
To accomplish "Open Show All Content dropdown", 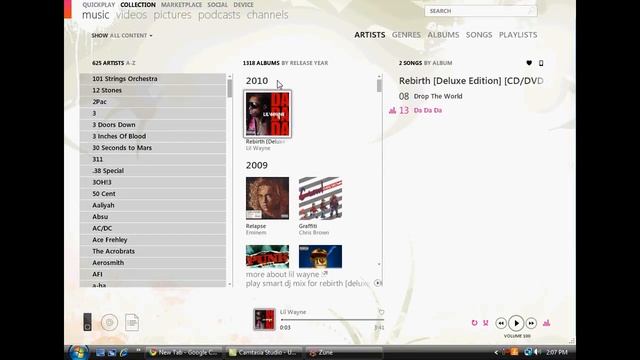I will click(x=122, y=36).
